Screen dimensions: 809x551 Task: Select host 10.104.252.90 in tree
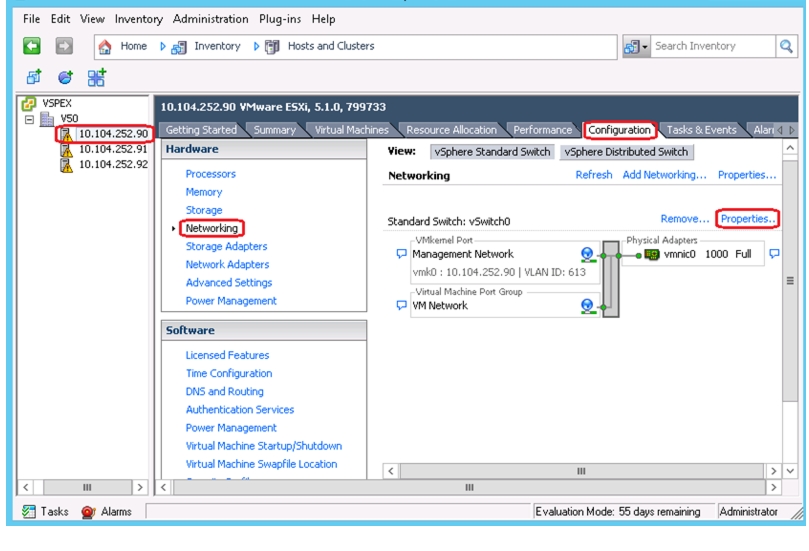pyautogui.click(x=113, y=134)
